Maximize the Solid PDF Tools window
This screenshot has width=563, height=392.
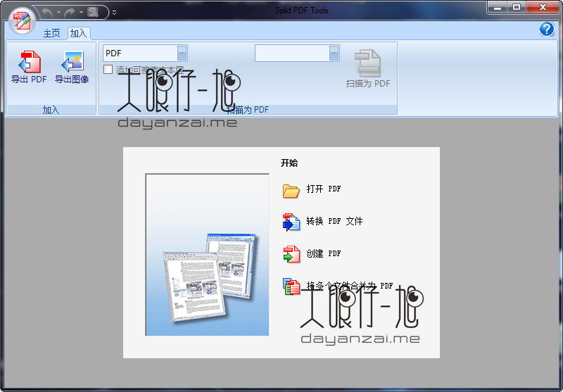[517, 8]
